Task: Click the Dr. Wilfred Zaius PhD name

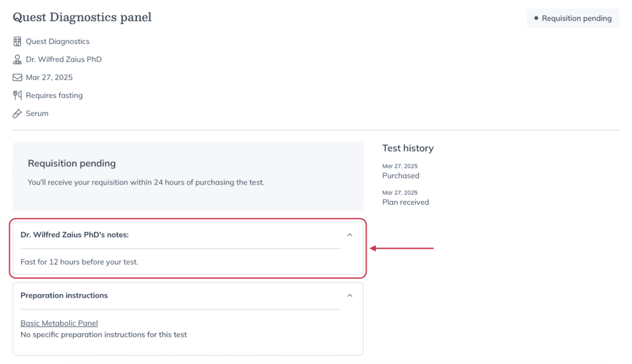Action: pyautogui.click(x=64, y=59)
